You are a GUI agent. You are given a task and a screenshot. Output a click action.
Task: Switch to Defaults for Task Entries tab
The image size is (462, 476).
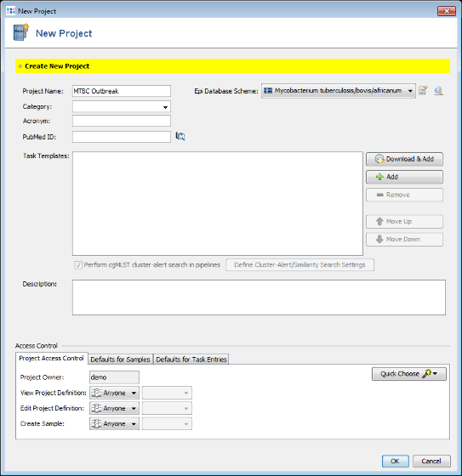coord(191,360)
